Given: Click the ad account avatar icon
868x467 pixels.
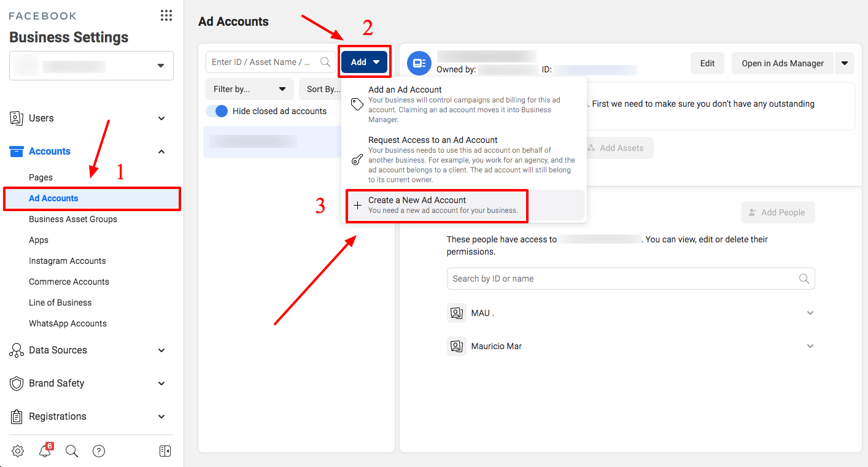Looking at the screenshot, I should (419, 63).
